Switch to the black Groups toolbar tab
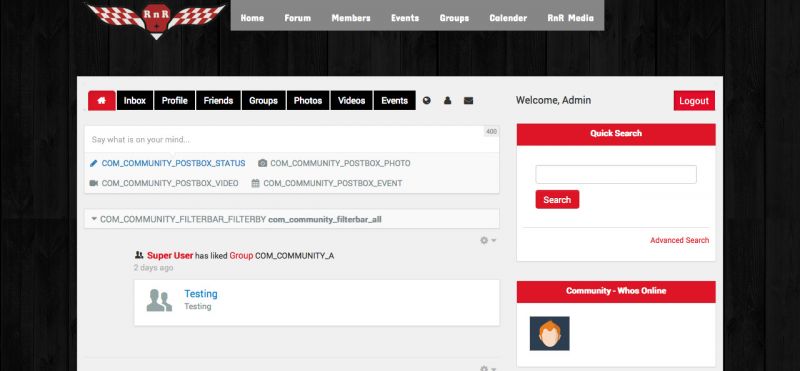The image size is (800, 371). point(263,101)
